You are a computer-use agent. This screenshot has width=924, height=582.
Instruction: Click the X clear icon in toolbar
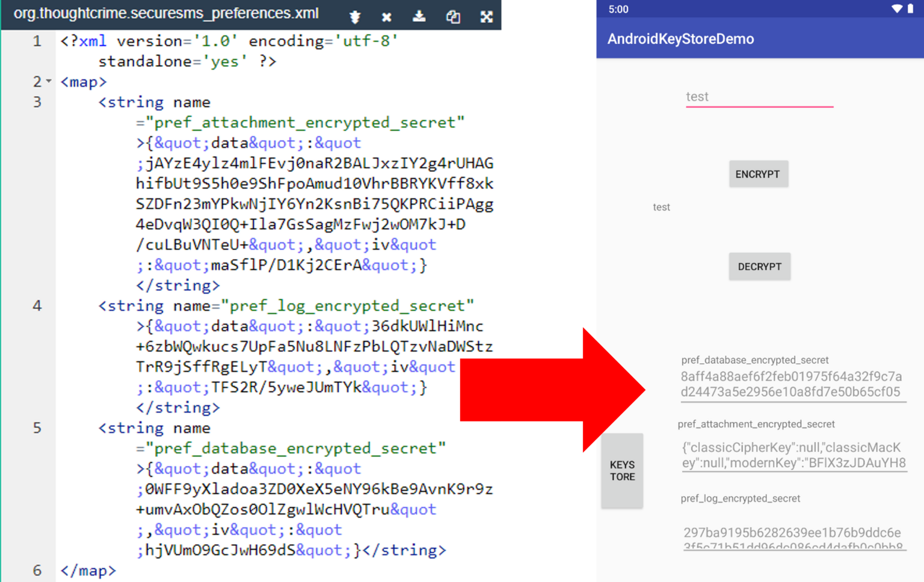[x=386, y=16]
